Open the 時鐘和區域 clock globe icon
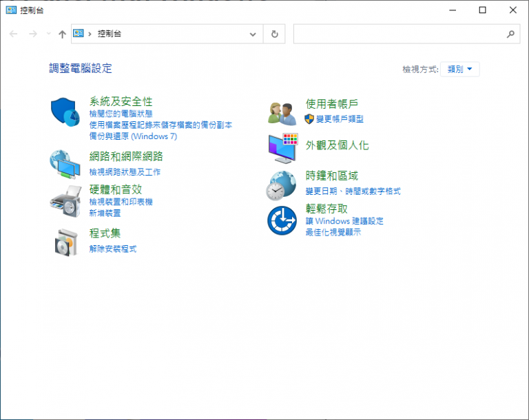The image size is (529, 420). click(281, 185)
